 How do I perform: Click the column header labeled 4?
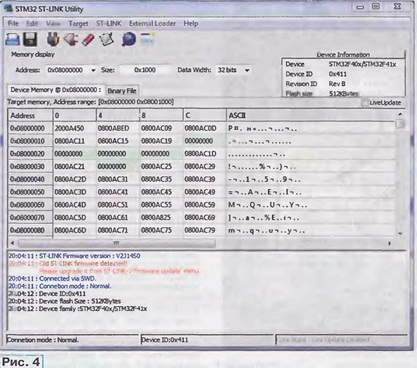[117, 115]
